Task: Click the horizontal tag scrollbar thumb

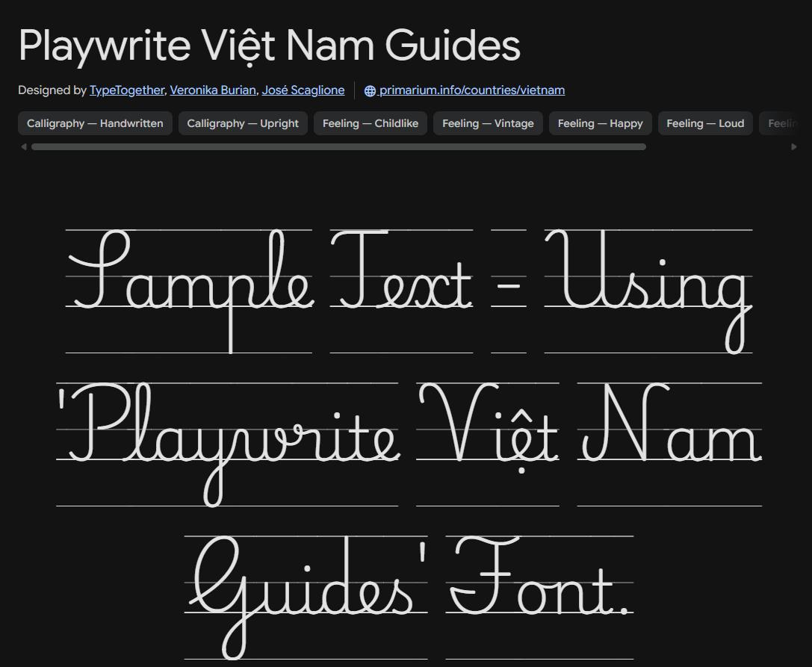Action: (x=338, y=147)
